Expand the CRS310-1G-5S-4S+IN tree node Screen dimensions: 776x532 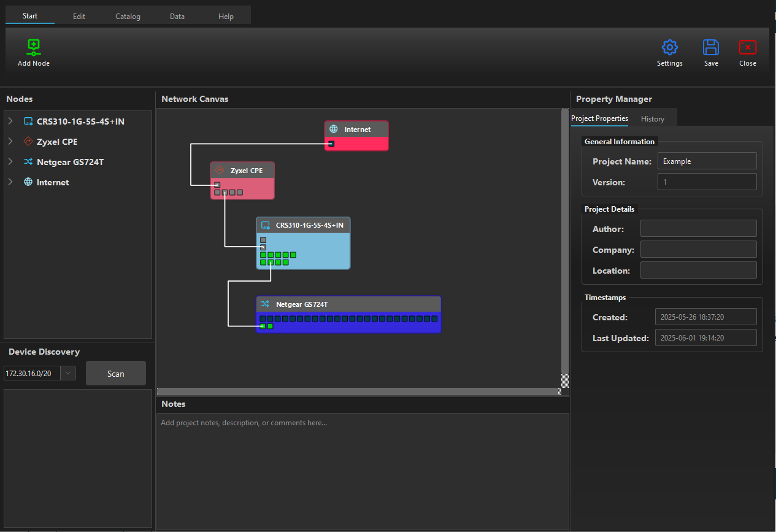point(10,121)
